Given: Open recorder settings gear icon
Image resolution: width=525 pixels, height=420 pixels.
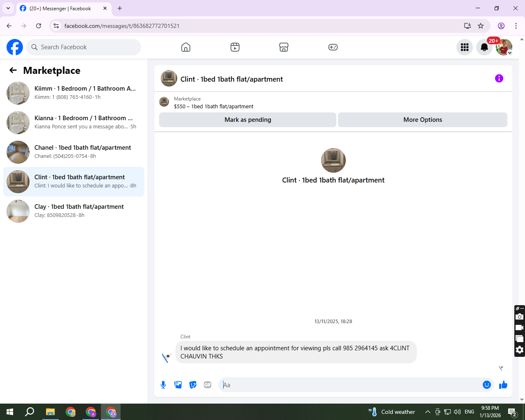Looking at the screenshot, I should coord(520,350).
